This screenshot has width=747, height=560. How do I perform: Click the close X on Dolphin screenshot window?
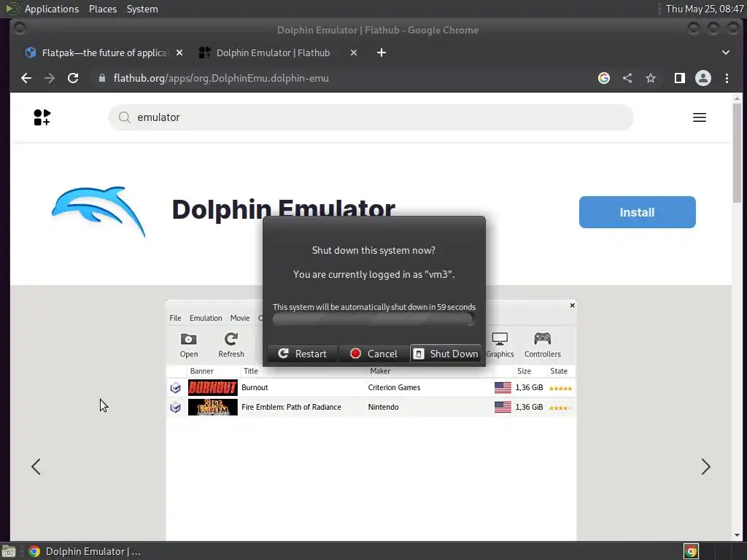pyautogui.click(x=572, y=306)
